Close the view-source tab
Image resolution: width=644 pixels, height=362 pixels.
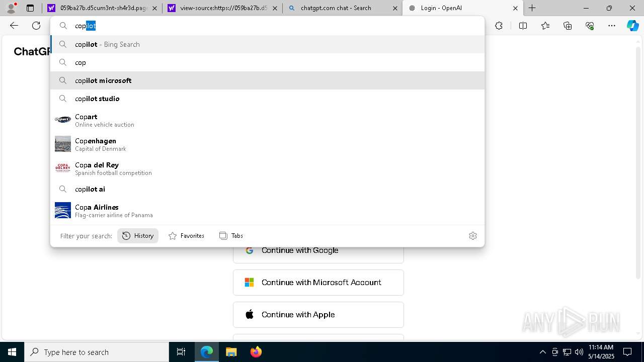click(275, 8)
